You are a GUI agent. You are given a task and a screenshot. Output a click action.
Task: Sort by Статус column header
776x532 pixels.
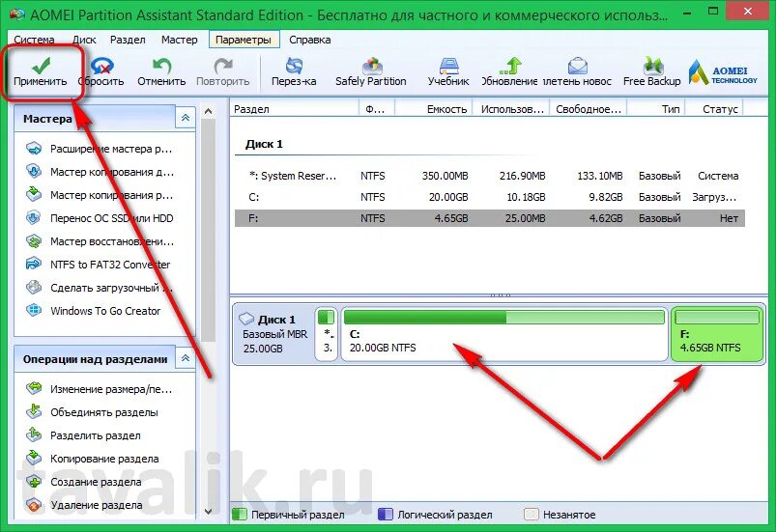coord(714,109)
